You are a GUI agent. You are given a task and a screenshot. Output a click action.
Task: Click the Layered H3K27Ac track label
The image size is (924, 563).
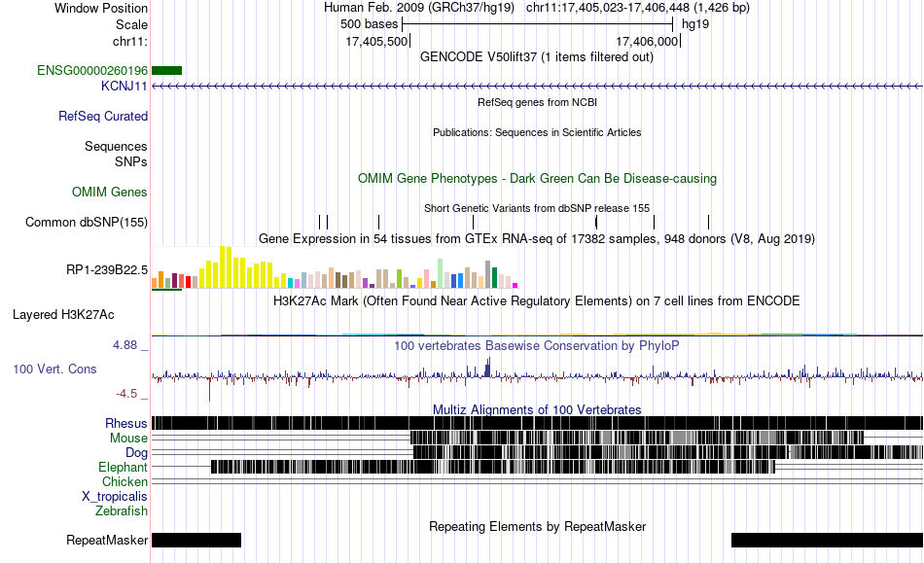(x=63, y=314)
